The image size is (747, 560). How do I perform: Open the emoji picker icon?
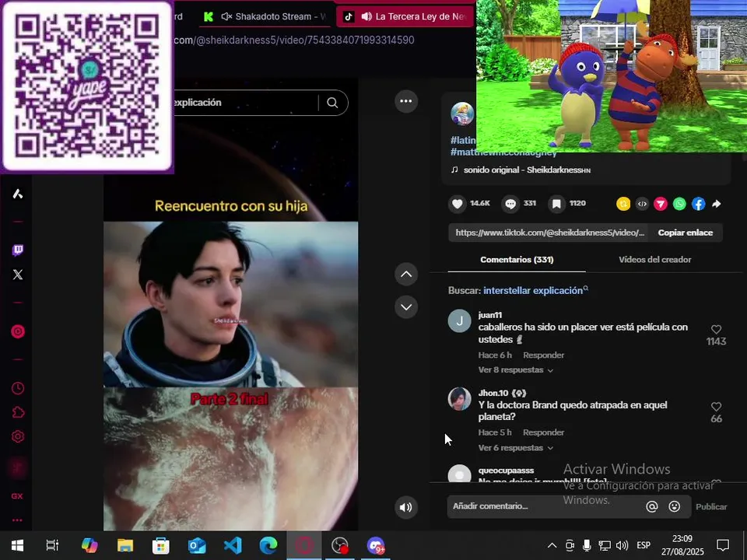click(x=674, y=506)
